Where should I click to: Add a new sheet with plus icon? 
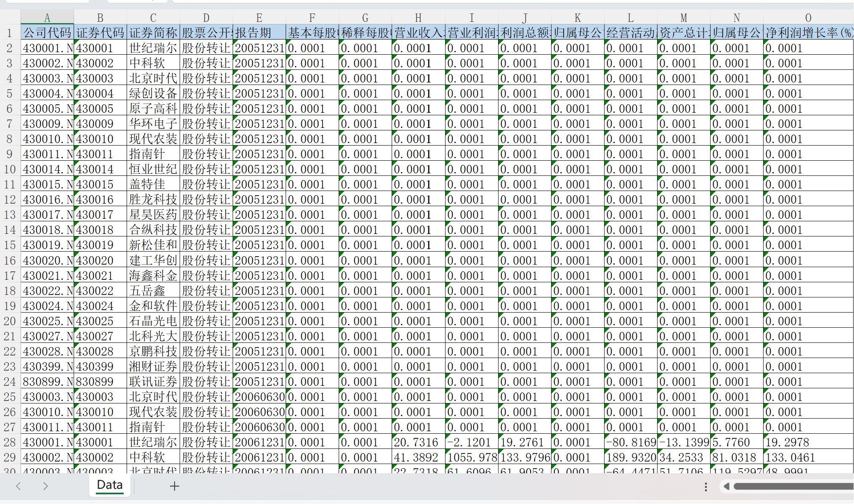pyautogui.click(x=174, y=486)
